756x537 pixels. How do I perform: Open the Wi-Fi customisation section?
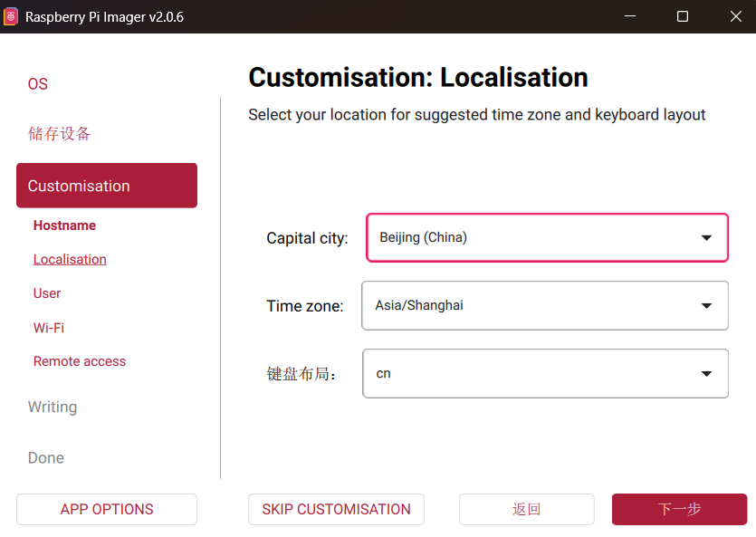pos(49,328)
